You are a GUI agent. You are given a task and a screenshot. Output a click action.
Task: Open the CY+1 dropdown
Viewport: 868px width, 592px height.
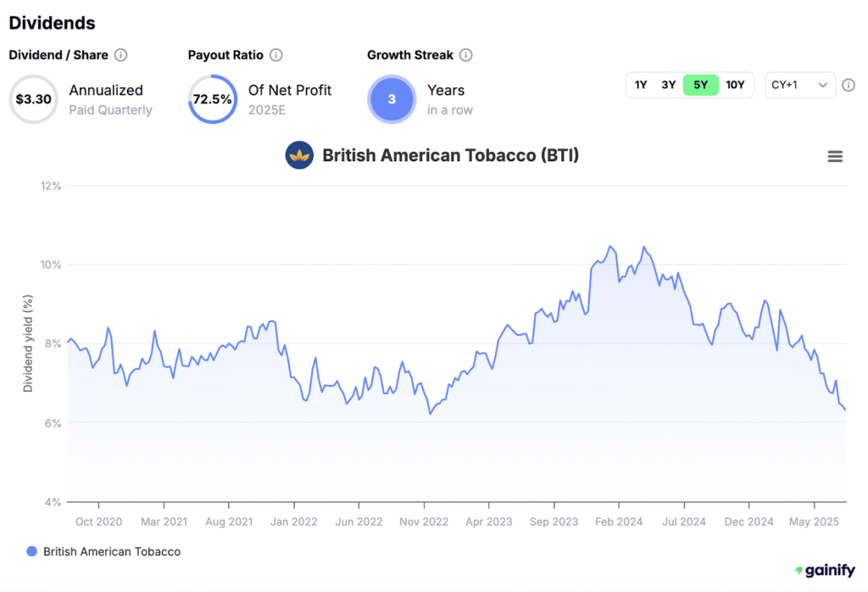800,85
